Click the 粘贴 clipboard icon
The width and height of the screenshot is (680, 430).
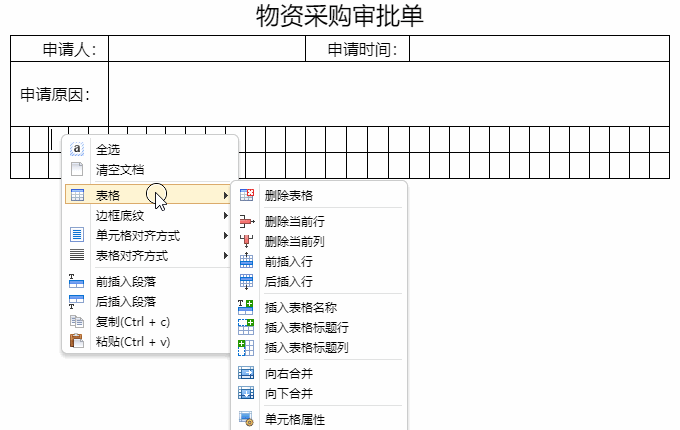coord(77,341)
